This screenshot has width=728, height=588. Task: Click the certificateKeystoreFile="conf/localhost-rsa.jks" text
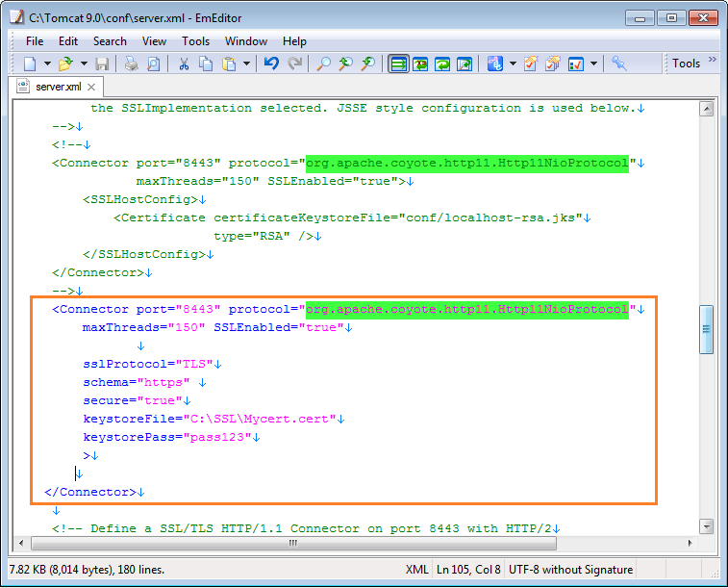click(x=398, y=217)
